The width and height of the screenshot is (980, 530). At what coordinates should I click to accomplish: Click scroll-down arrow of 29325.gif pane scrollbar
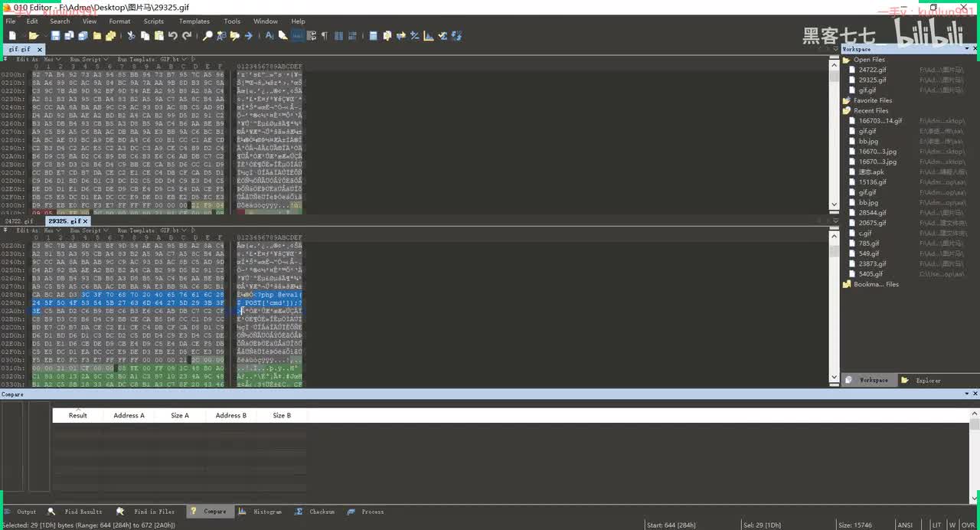point(835,378)
